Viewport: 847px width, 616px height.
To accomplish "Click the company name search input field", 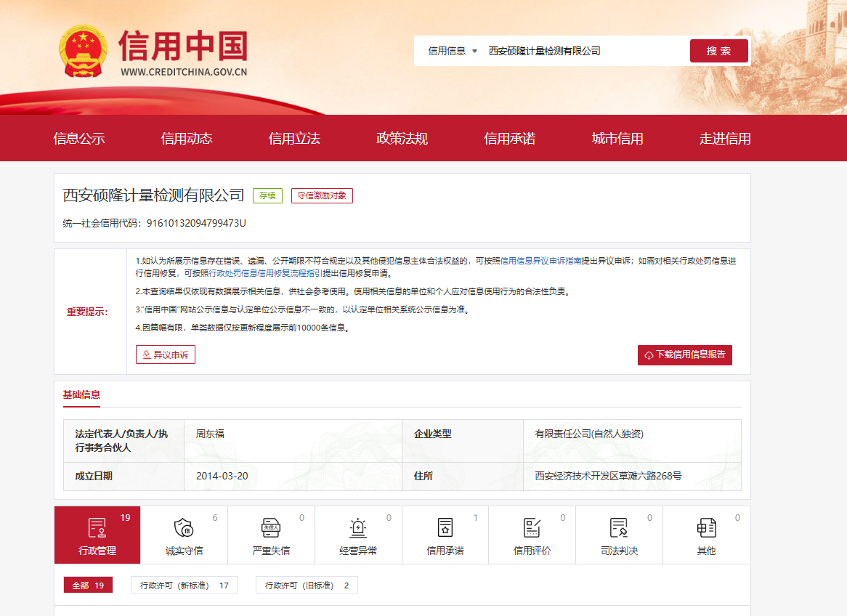I will coord(581,51).
